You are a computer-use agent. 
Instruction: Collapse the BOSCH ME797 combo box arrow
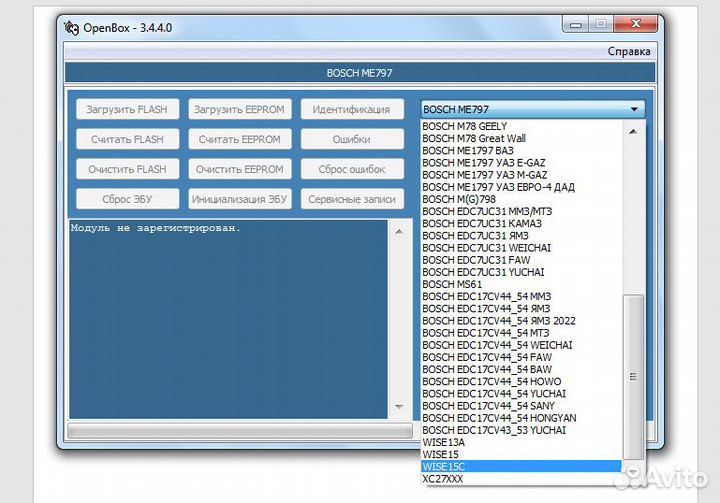[634, 109]
